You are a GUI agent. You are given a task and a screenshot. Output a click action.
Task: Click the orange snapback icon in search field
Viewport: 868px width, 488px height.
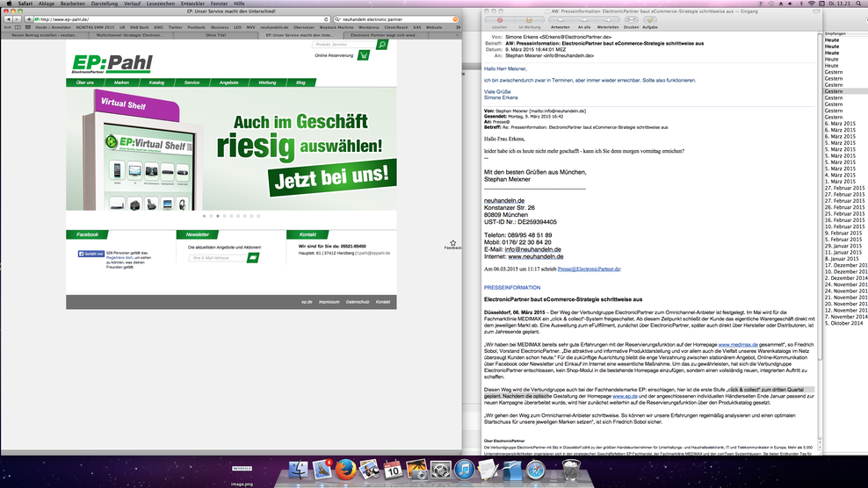tap(455, 19)
